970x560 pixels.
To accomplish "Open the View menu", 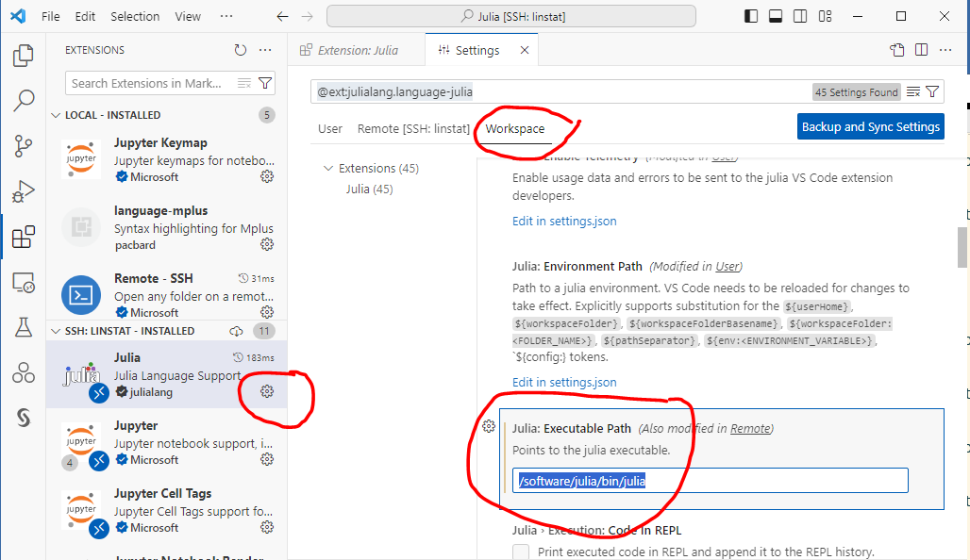I will 188,17.
